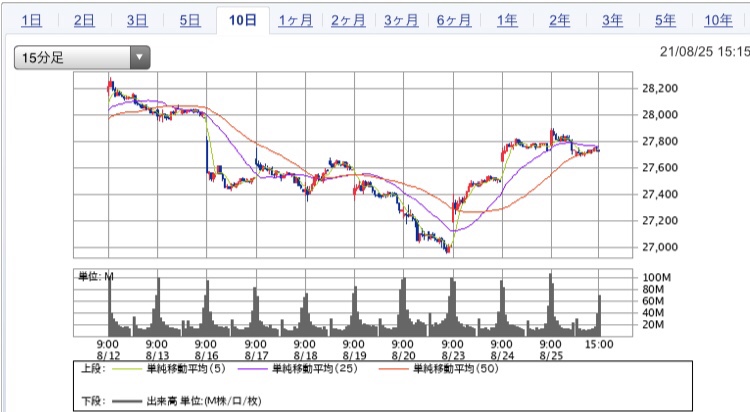Open the 2ヶ月 chart range

(348, 21)
